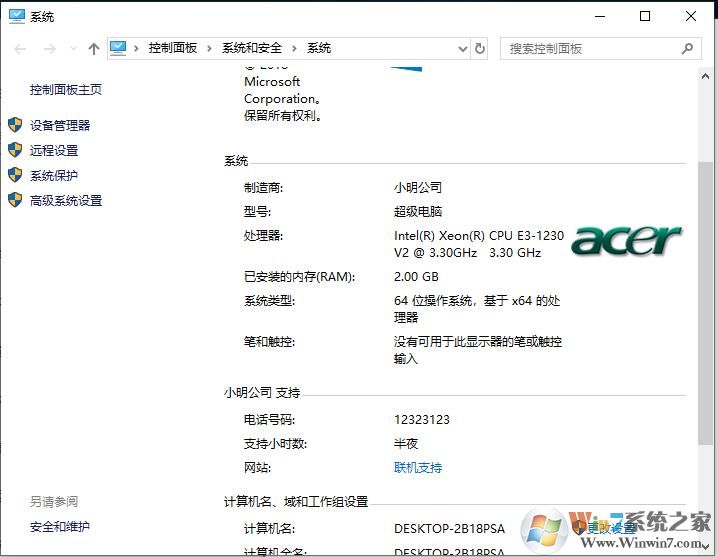The width and height of the screenshot is (718, 557).
Task: Open the 系统和安全 breadcrumb
Action: tap(252, 48)
